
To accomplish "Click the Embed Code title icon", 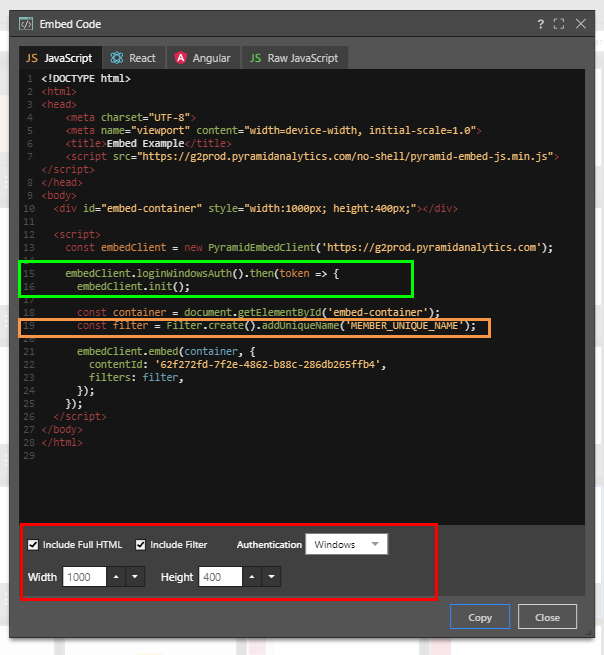I will click(x=26, y=24).
